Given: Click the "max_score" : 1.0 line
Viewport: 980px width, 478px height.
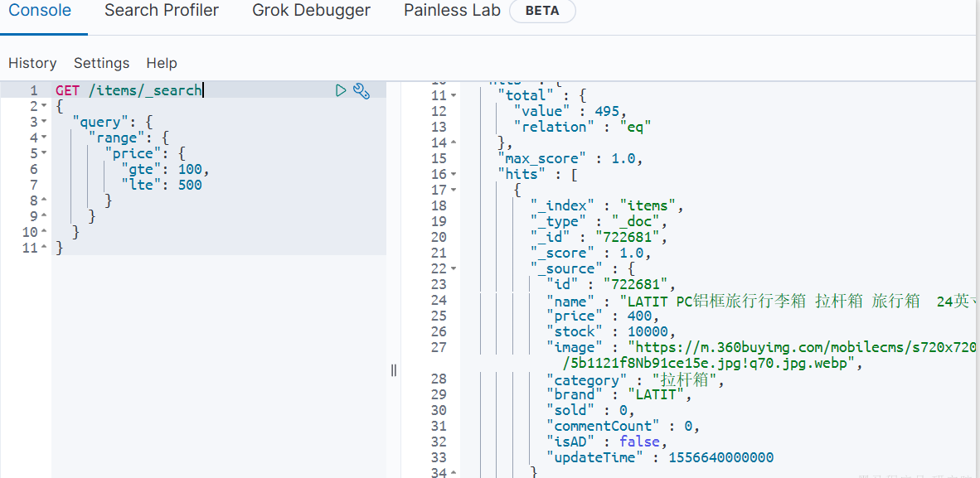Looking at the screenshot, I should click(570, 159).
